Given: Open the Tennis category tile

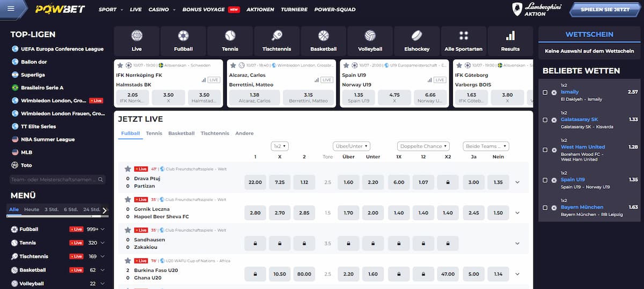Looking at the screenshot, I should 230,41.
